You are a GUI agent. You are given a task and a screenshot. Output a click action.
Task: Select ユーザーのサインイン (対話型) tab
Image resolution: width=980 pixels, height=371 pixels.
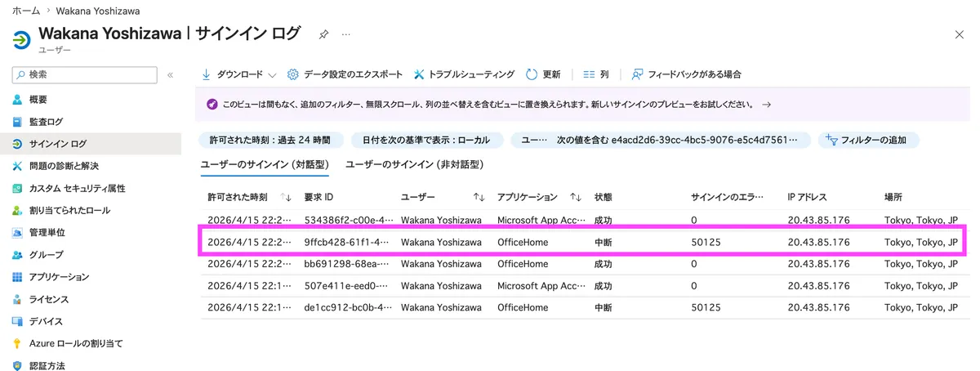(x=265, y=164)
